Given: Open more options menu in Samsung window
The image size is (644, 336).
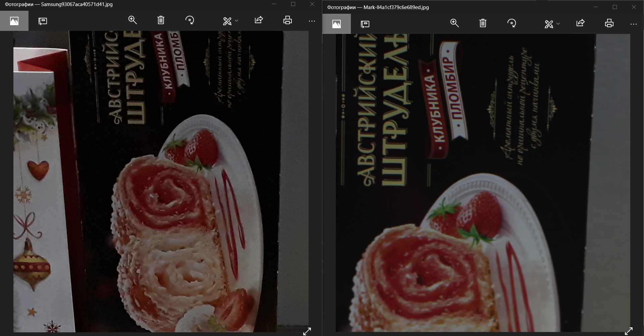Looking at the screenshot, I should (x=312, y=21).
